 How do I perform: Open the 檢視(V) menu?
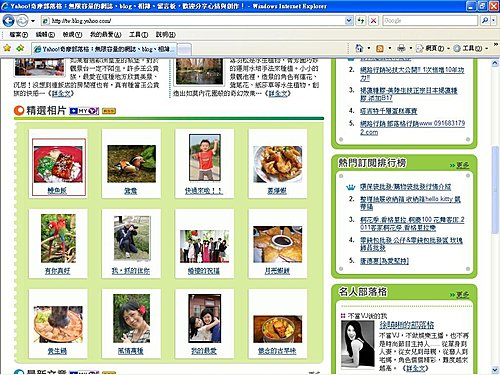(72, 34)
